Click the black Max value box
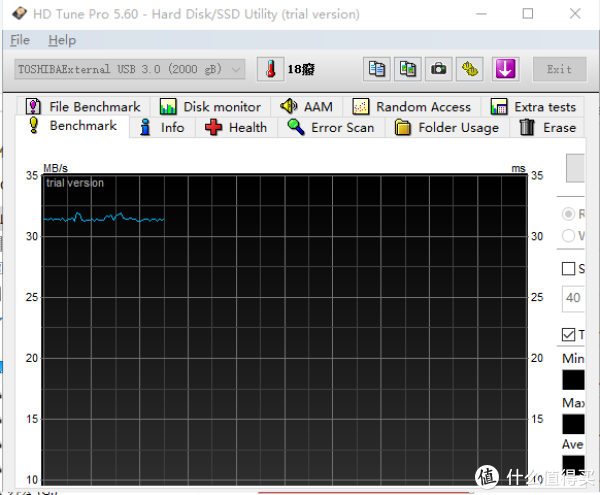The height and width of the screenshot is (495, 600). (573, 424)
